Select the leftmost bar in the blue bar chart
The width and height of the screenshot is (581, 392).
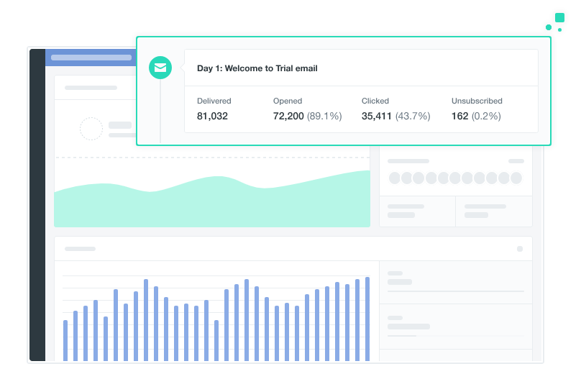click(65, 340)
